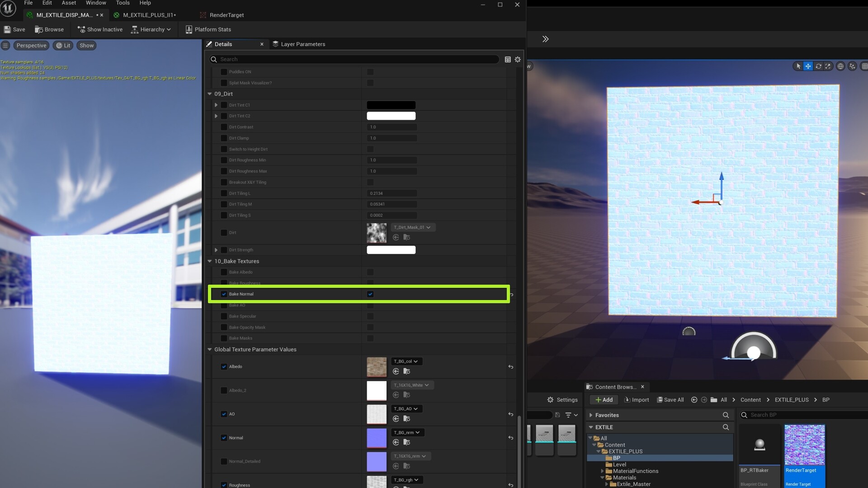Open the Hierarchy dropdown in the toolbar
This screenshot has height=488, width=868.
(x=151, y=29)
